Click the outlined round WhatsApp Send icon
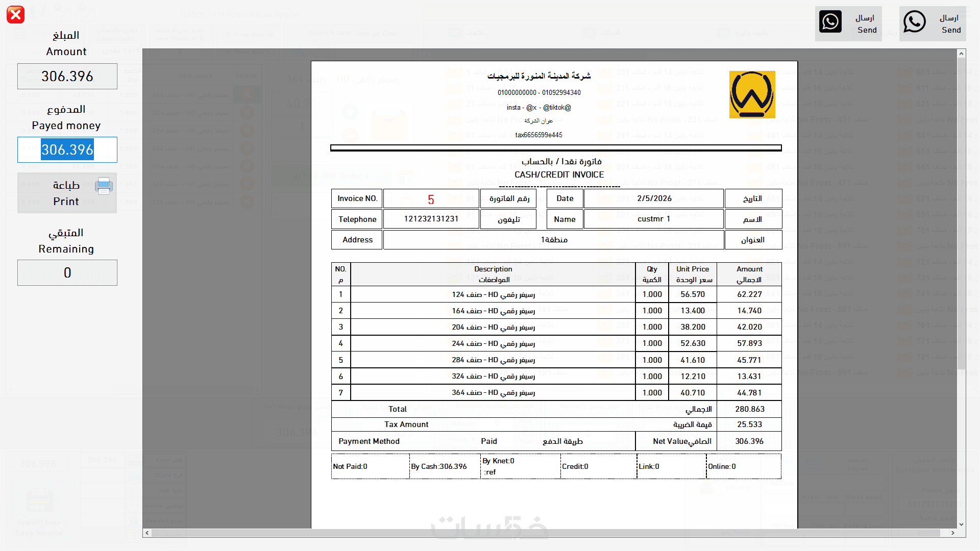The height and width of the screenshot is (551, 980). click(x=914, y=22)
